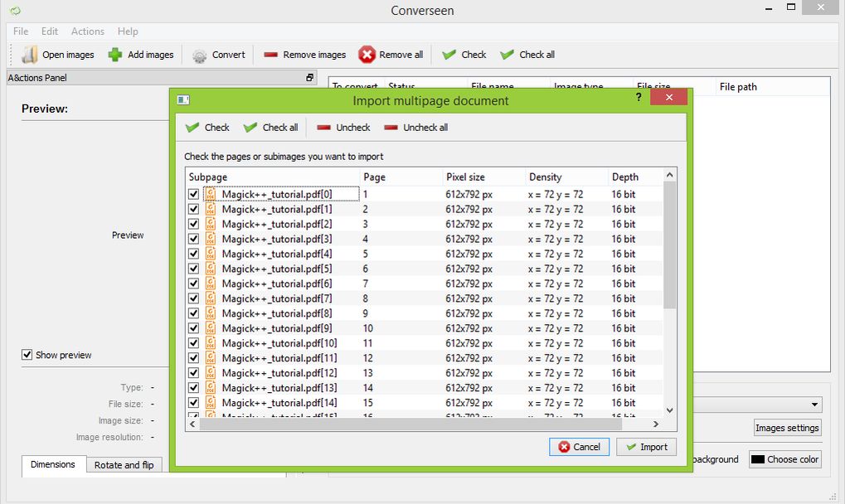This screenshot has width=845, height=504.
Task: Uncheck Magick++_tutorial.pdf[1] checkbox
Action: click(x=193, y=209)
